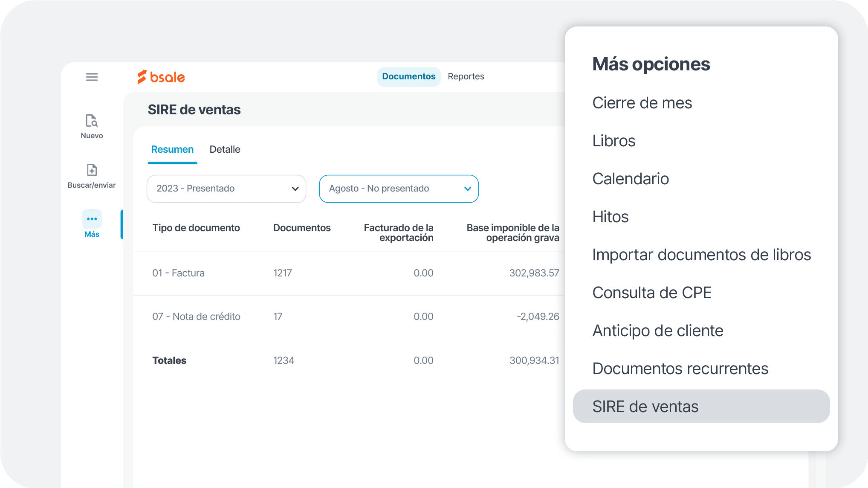Collapse the month dropdown chevron
Image resolution: width=868 pixels, height=488 pixels.
pyautogui.click(x=468, y=189)
